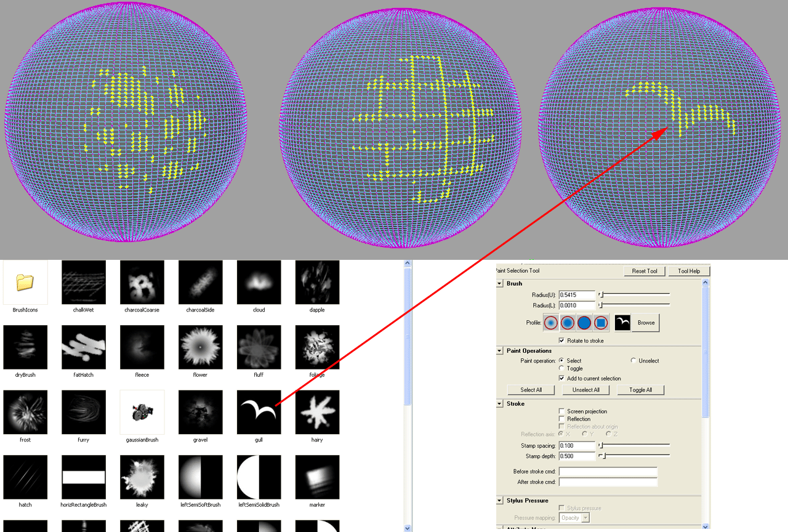Open the Pressure mapping Opacity dropdown
The width and height of the screenshot is (788, 532).
[x=575, y=518]
